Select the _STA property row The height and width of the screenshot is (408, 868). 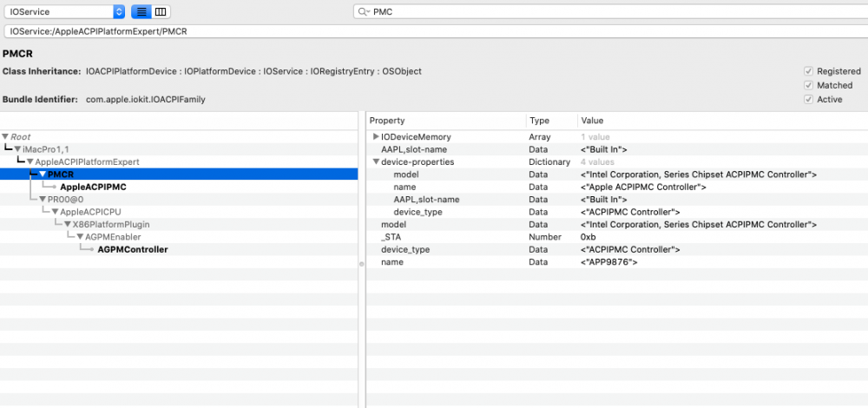click(616, 237)
